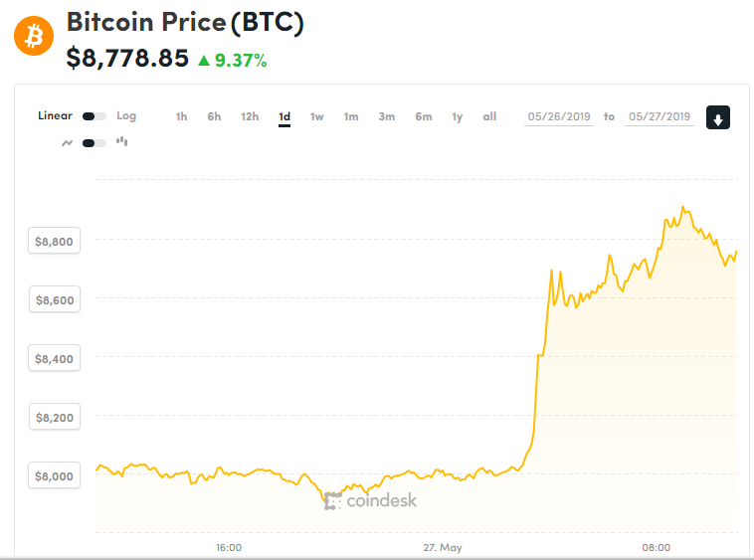Screen dimensions: 754x560
Task: Open the start date field 05/26/2019
Action: point(558,116)
